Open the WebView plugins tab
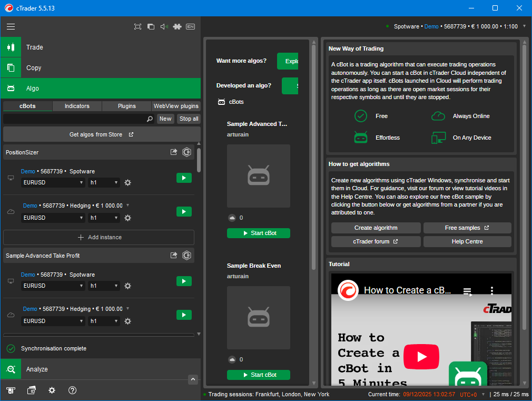Viewport: 532px width, 401px height. point(176,106)
